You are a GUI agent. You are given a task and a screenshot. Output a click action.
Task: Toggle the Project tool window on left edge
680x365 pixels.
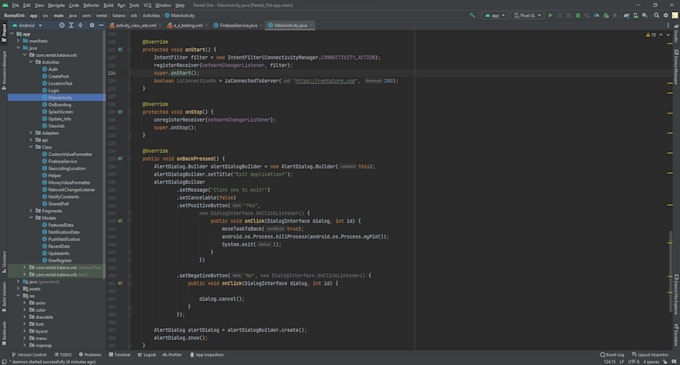[4, 33]
